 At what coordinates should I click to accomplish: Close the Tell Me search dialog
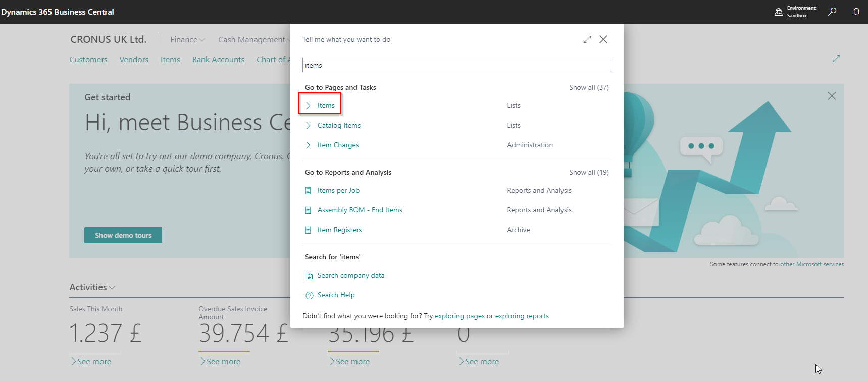coord(603,39)
